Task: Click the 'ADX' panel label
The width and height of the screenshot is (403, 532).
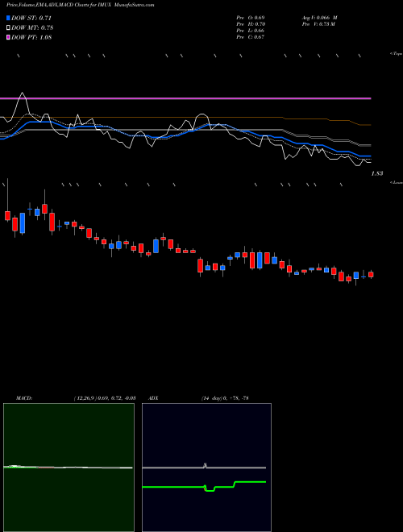Action: (153, 398)
